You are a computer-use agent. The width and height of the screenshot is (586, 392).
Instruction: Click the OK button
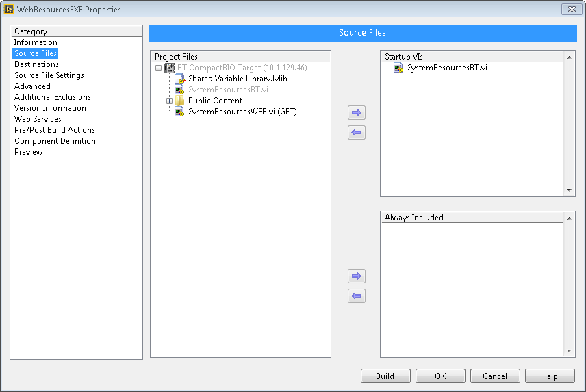click(x=440, y=376)
